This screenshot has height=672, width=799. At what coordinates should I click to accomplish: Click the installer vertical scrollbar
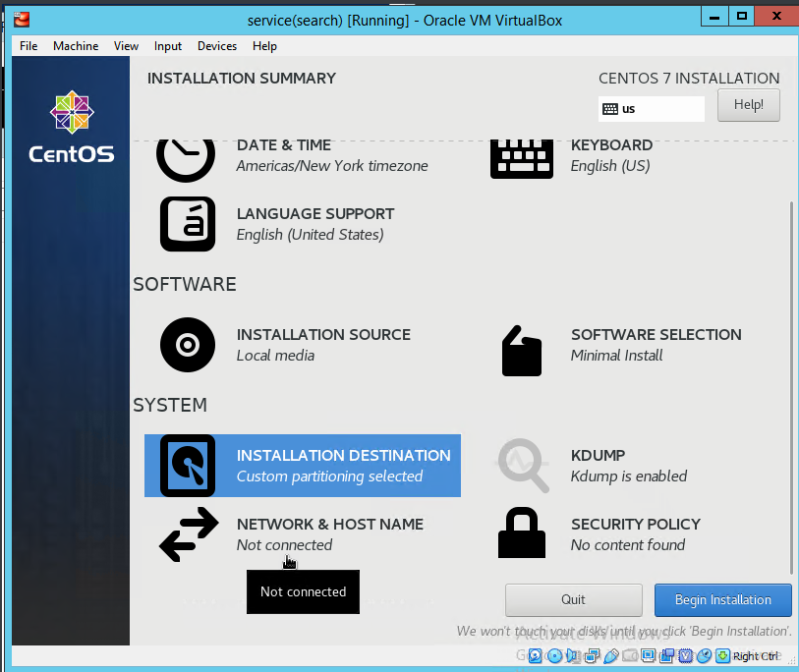[x=791, y=387]
